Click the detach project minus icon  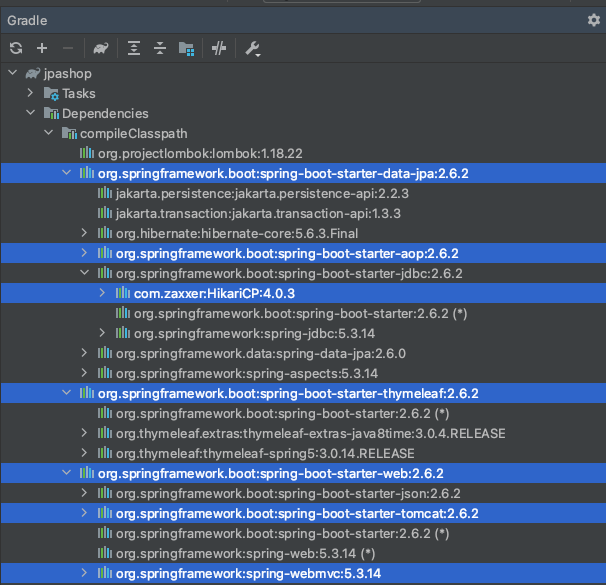[x=68, y=48]
